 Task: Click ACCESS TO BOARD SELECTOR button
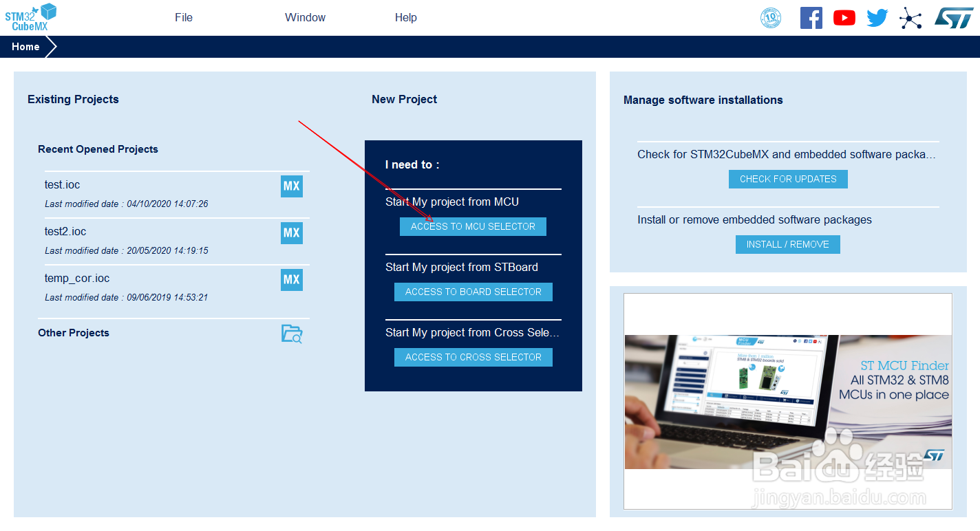[473, 292]
